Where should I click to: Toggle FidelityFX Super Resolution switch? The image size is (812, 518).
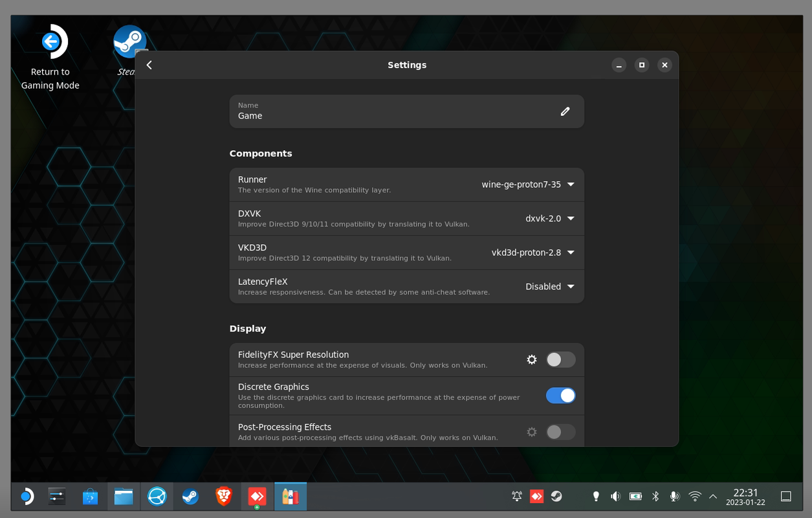560,359
